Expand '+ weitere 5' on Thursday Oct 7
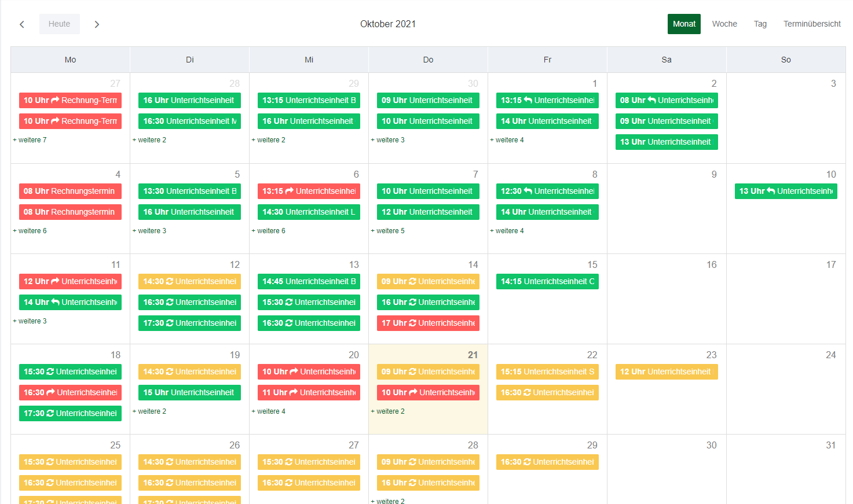Screen dimensions: 853x504 [x=388, y=231]
